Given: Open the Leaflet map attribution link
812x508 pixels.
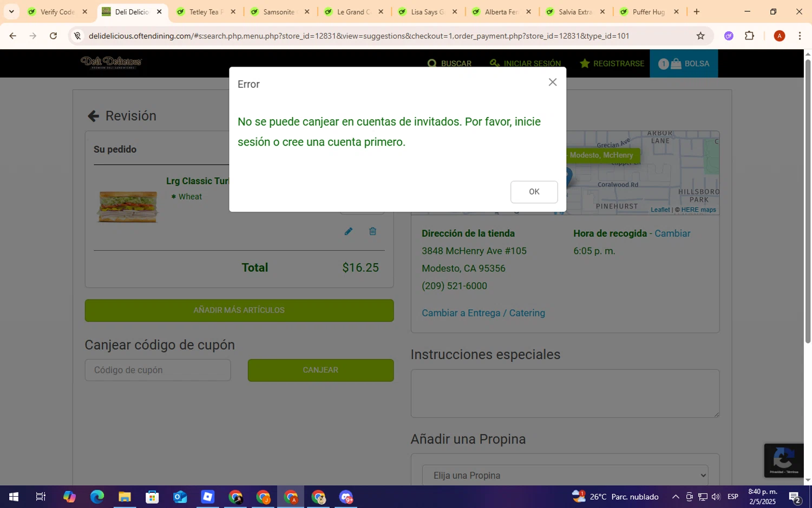Looking at the screenshot, I should 660,210.
